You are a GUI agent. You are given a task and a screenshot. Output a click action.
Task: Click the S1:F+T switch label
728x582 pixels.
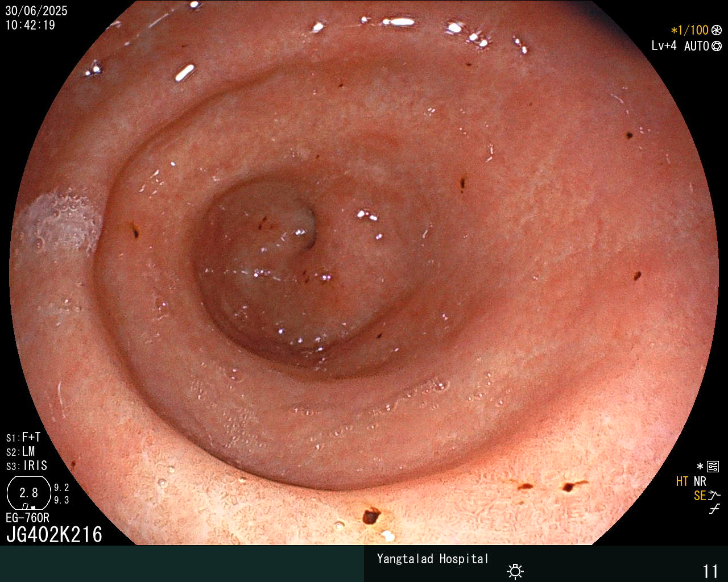23,438
